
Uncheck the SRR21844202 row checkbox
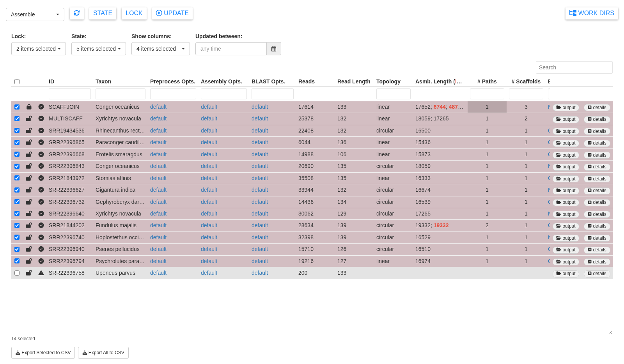(x=17, y=225)
